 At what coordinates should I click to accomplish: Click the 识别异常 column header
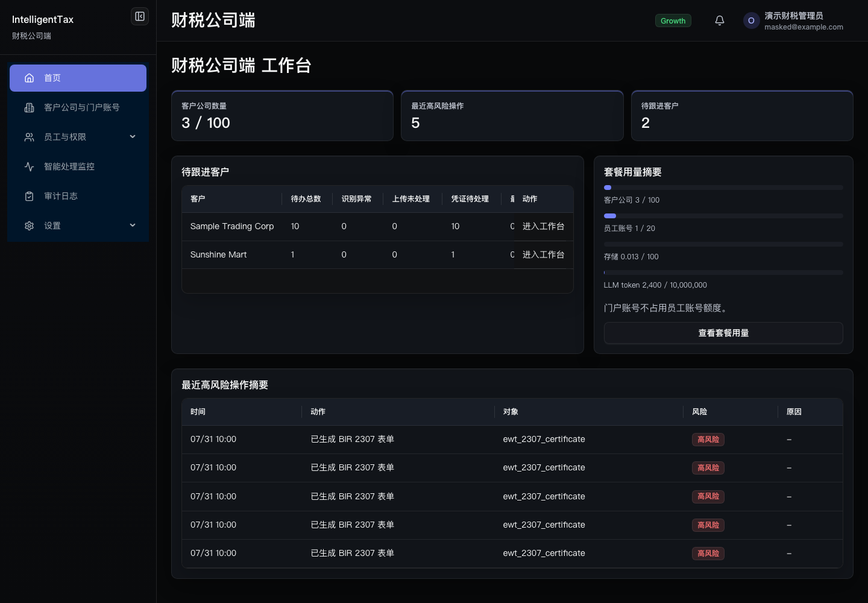[x=357, y=199]
